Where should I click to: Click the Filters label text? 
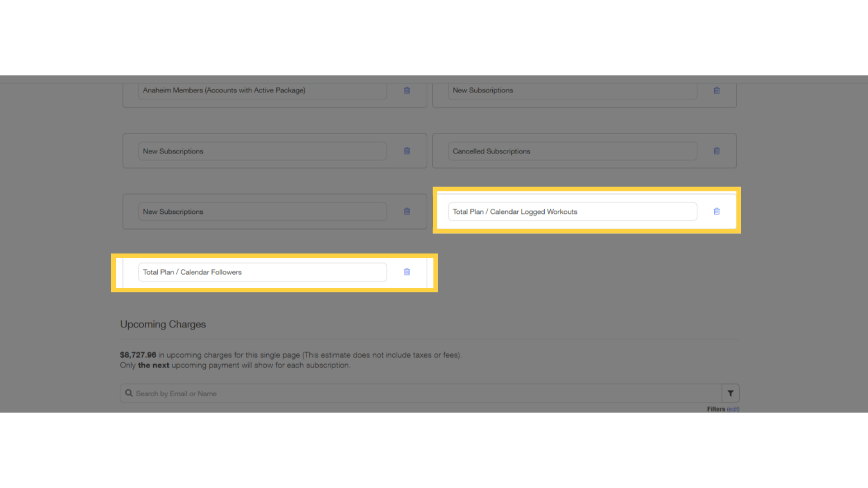click(716, 409)
